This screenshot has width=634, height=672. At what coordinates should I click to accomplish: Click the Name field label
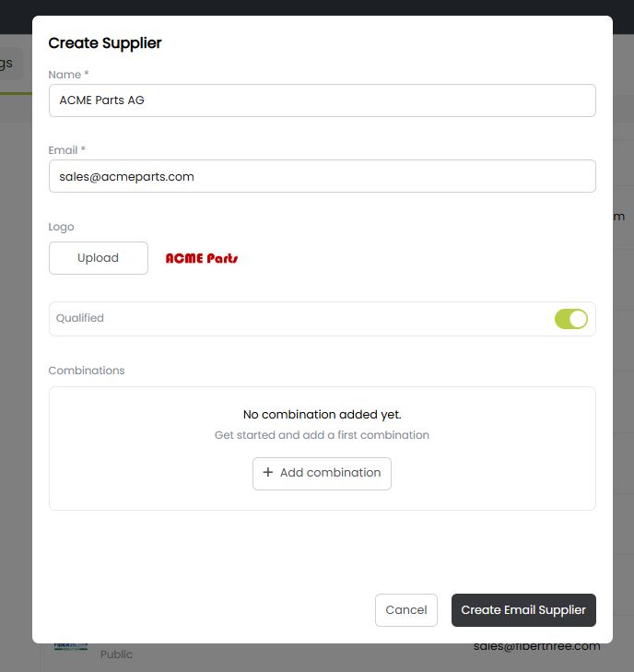(x=68, y=74)
